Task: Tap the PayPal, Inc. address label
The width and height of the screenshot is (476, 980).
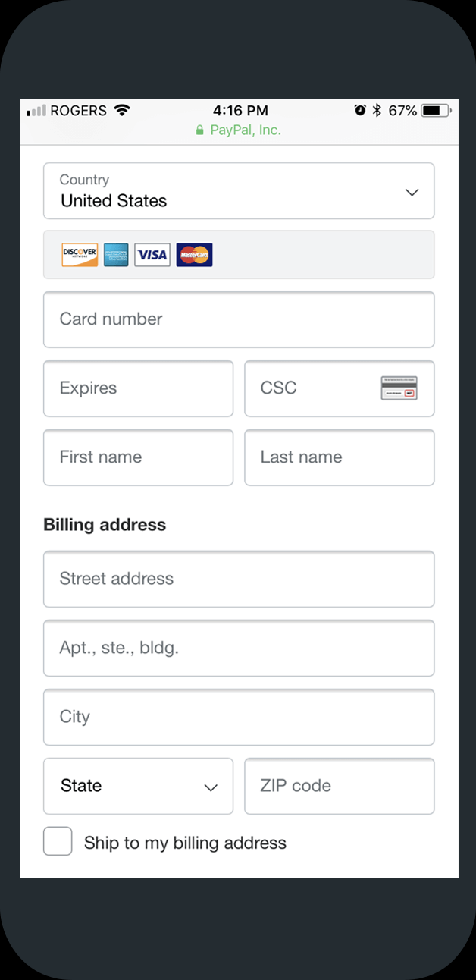Action: pos(246,130)
